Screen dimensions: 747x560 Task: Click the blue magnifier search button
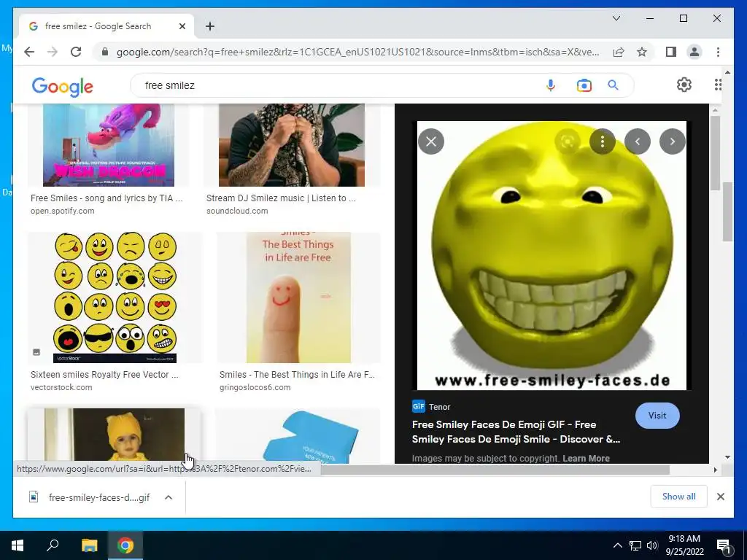(613, 85)
